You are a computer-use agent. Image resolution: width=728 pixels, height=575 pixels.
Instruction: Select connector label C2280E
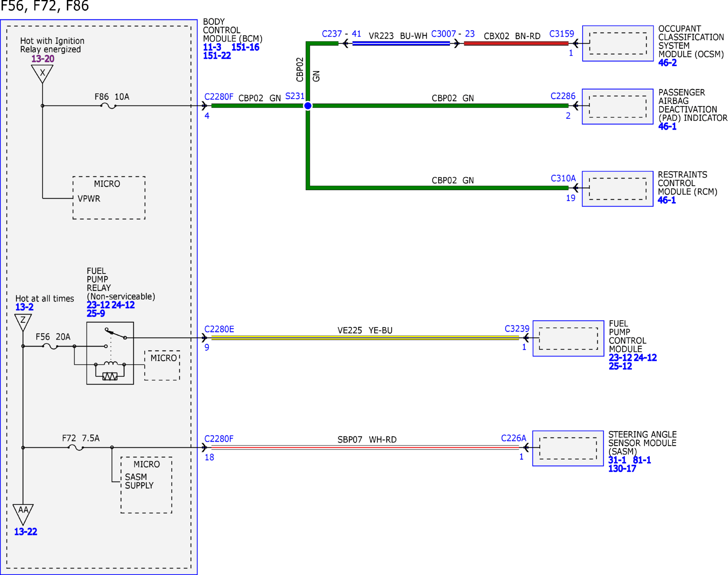219,329
